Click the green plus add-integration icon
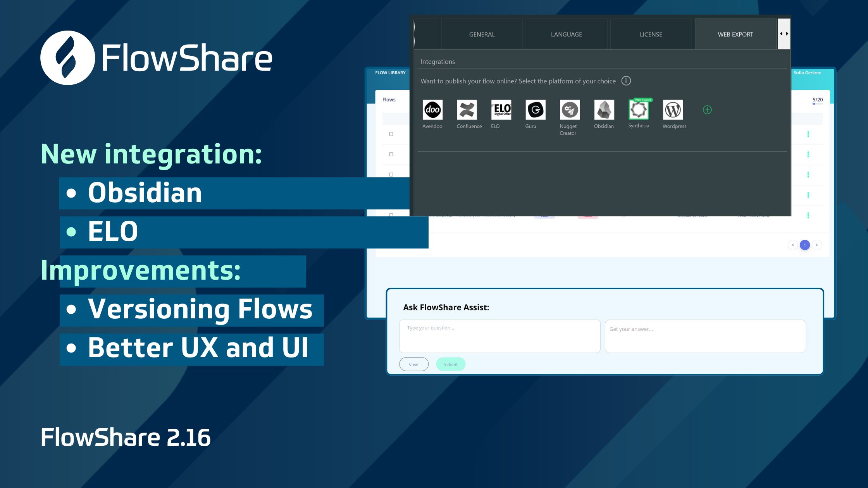868x488 pixels. pos(707,110)
